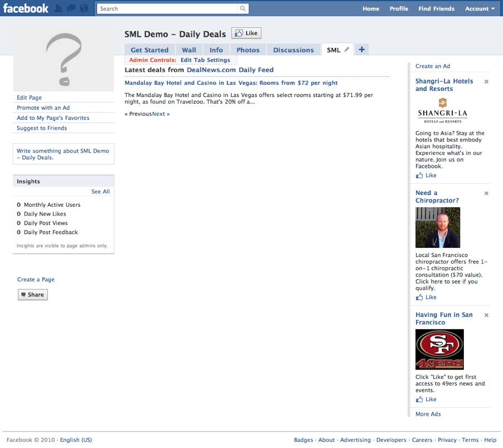The image size is (503, 448).
Task: Open Profile in top navigation
Action: click(x=399, y=9)
